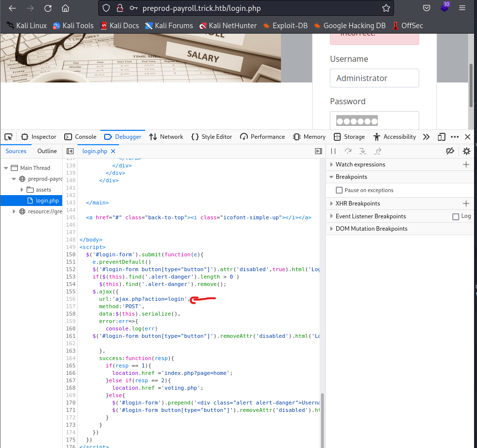Open the Kali Tools bookmark
The width and height of the screenshot is (477, 448).
click(x=73, y=26)
